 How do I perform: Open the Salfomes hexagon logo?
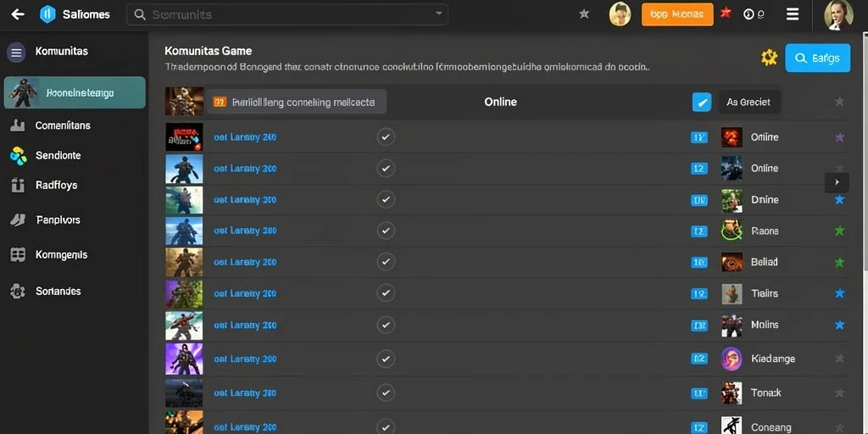47,14
